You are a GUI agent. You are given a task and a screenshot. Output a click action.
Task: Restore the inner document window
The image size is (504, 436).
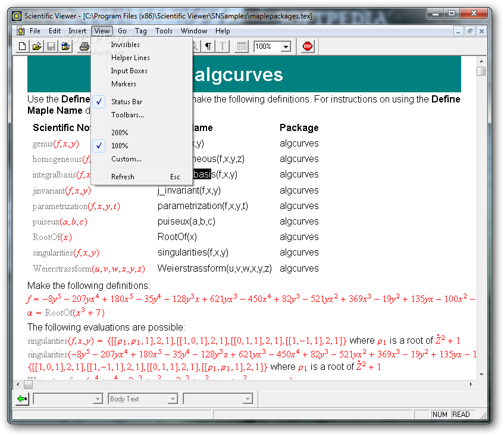tap(470, 31)
